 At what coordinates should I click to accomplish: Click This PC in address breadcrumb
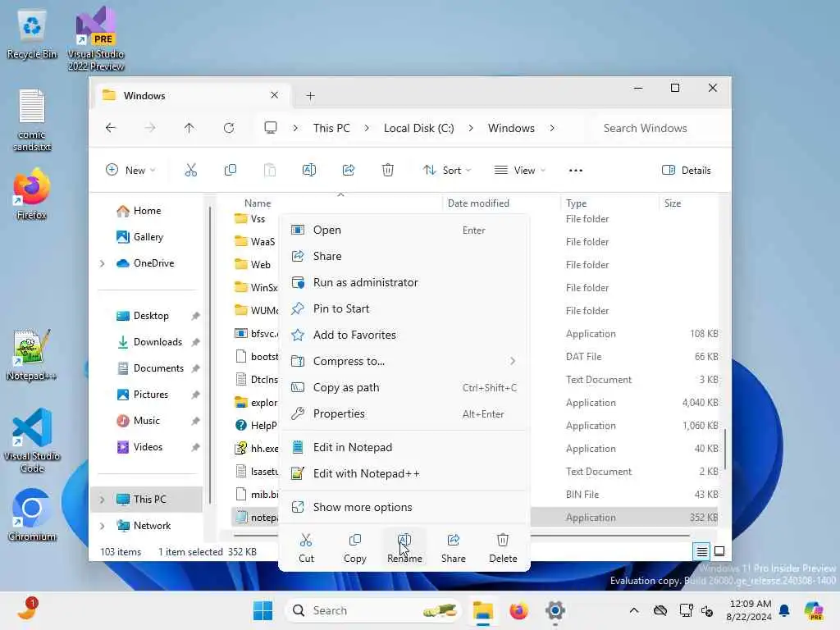pyautogui.click(x=331, y=128)
